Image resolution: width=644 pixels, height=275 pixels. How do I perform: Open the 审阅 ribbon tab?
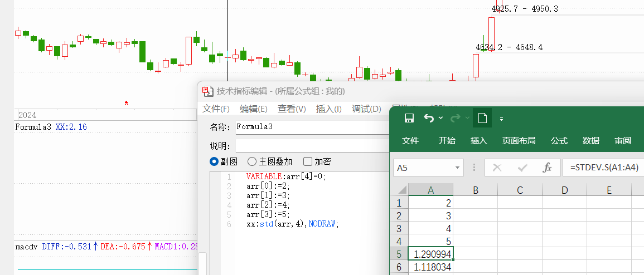[623, 141]
